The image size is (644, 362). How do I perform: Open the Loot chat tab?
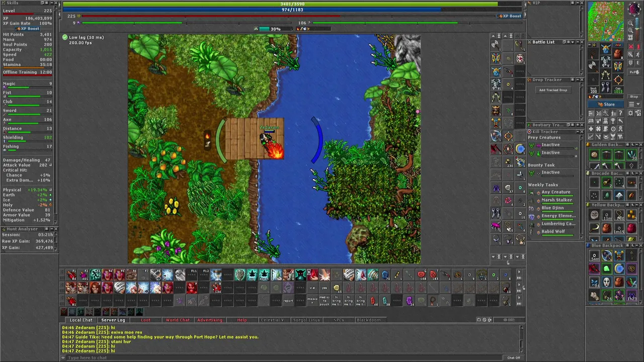(145, 320)
